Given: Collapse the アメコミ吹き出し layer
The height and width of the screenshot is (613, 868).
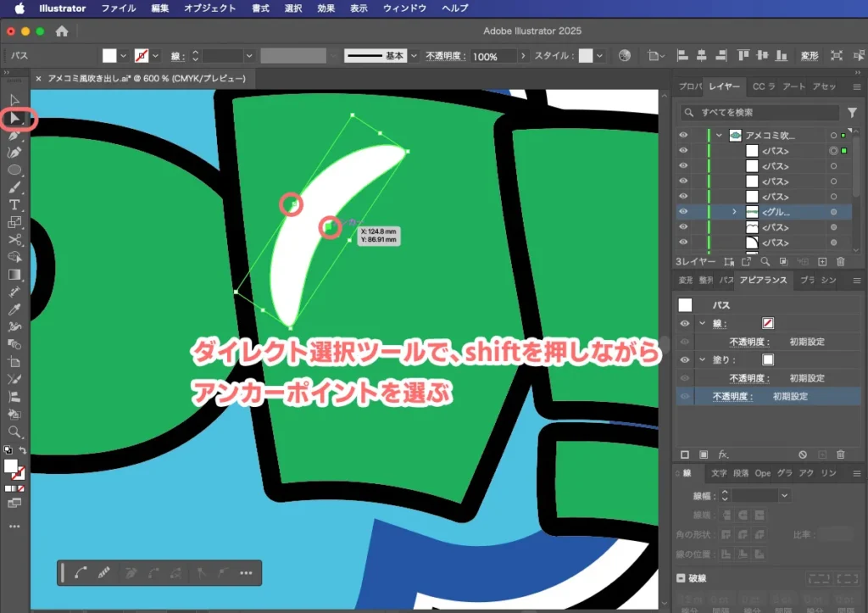Looking at the screenshot, I should pyautogui.click(x=719, y=136).
